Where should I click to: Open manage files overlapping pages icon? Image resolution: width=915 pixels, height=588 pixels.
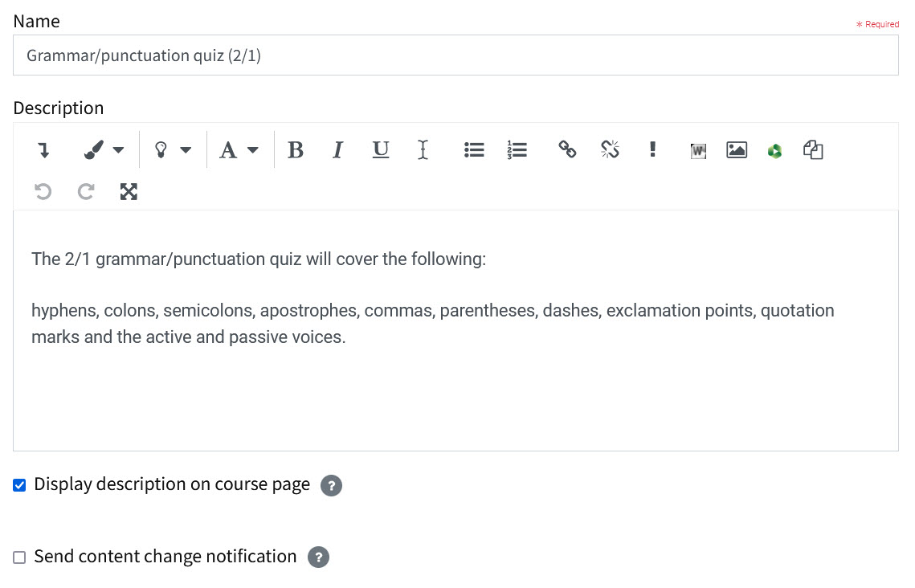pos(813,150)
